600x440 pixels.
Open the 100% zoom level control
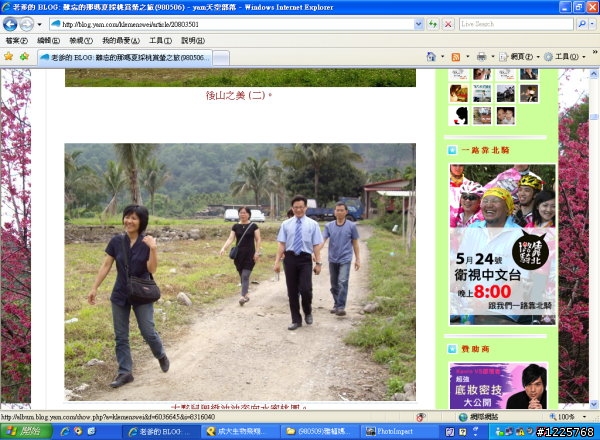(562, 417)
